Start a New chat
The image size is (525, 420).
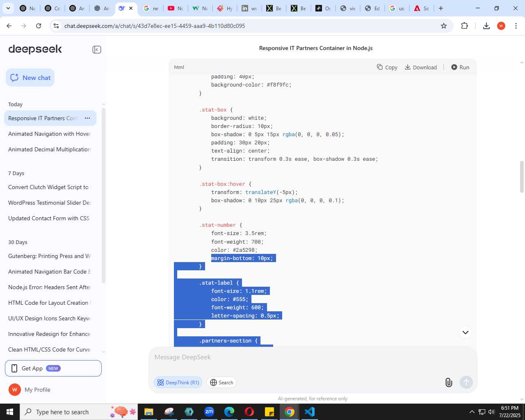(30, 78)
